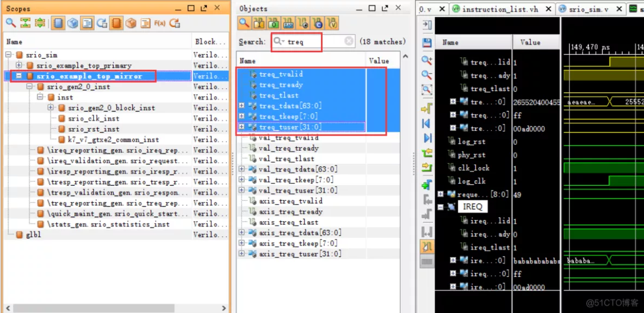Jump to waveform start time icon
The height and width of the screenshot is (313, 644).
[427, 124]
